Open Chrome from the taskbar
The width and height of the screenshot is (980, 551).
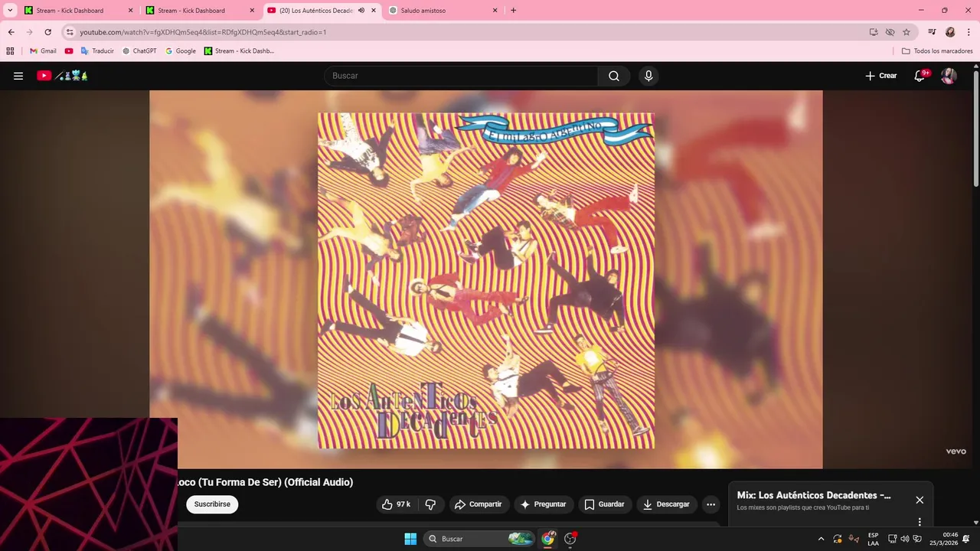(548, 539)
